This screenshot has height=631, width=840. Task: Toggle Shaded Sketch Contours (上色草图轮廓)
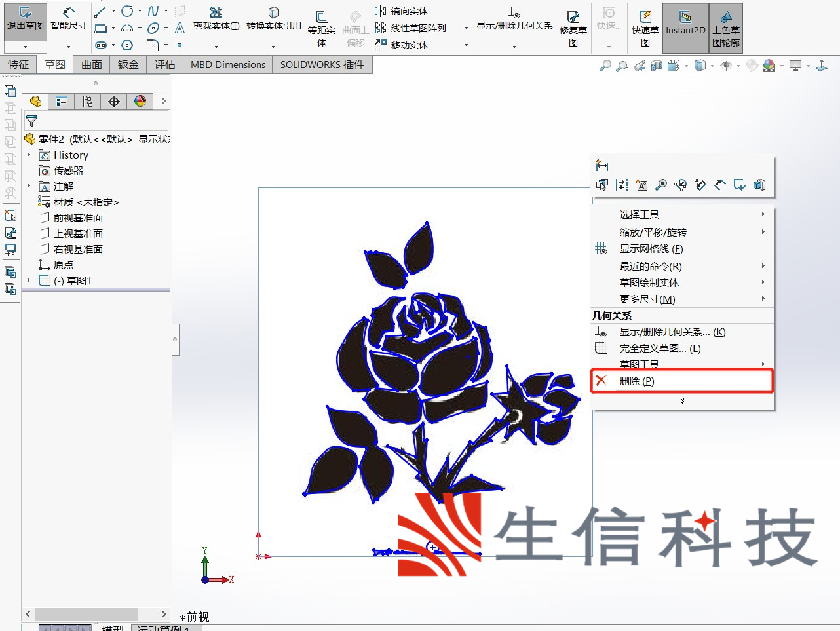point(726,28)
